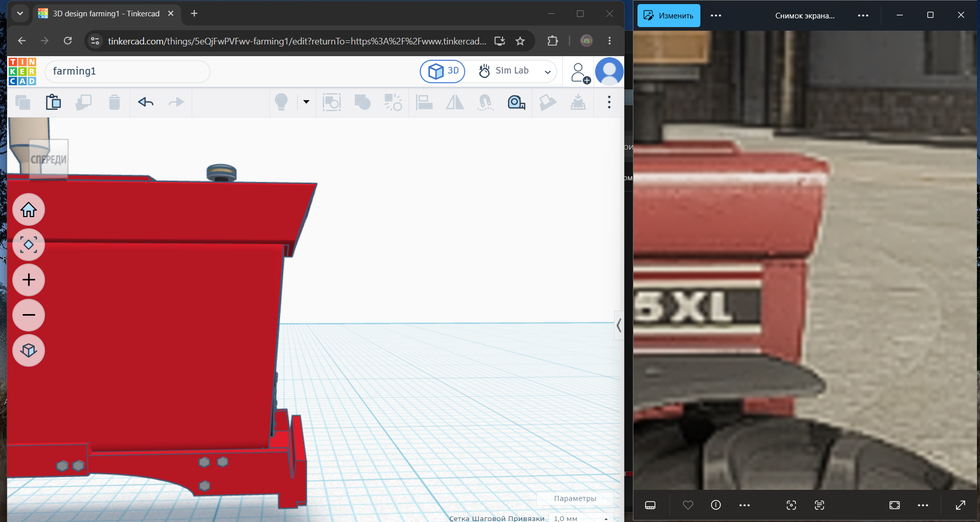This screenshot has height=522, width=980.
Task: Fit all shapes in view
Action: pos(29,245)
